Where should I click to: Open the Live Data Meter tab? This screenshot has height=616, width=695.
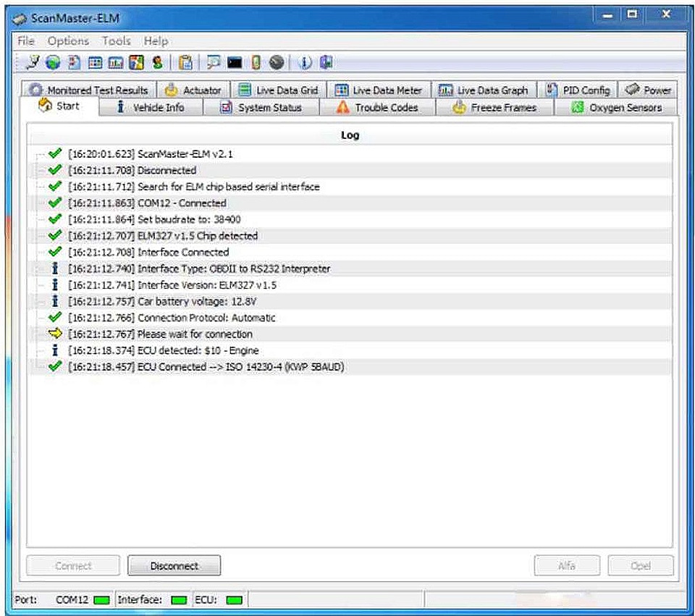[x=379, y=90]
